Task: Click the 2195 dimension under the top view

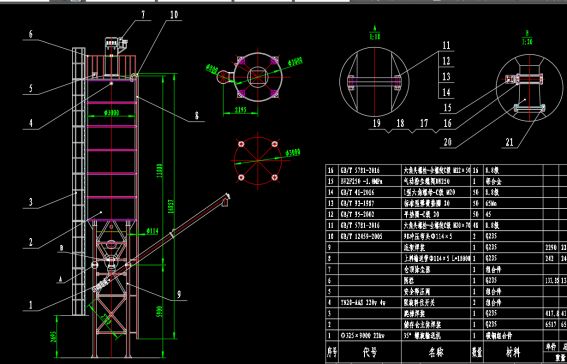Action: tap(241, 110)
